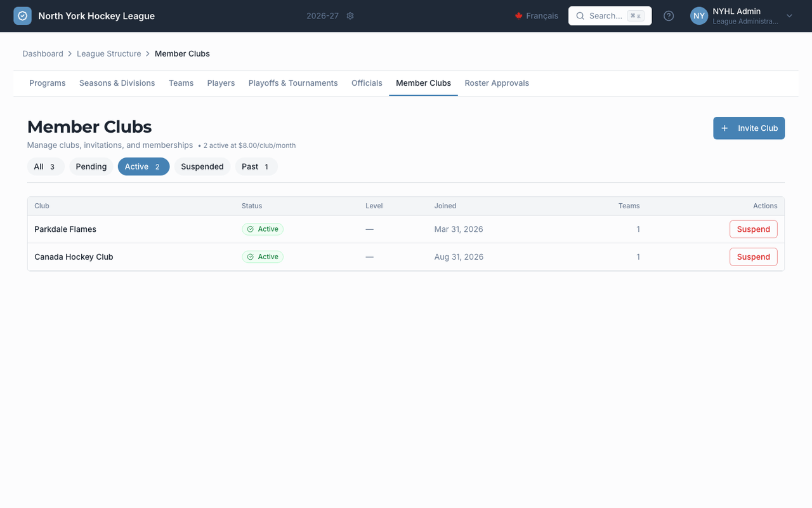Click the Canada Hockey Club name
This screenshot has height=508, width=812.
[74, 257]
